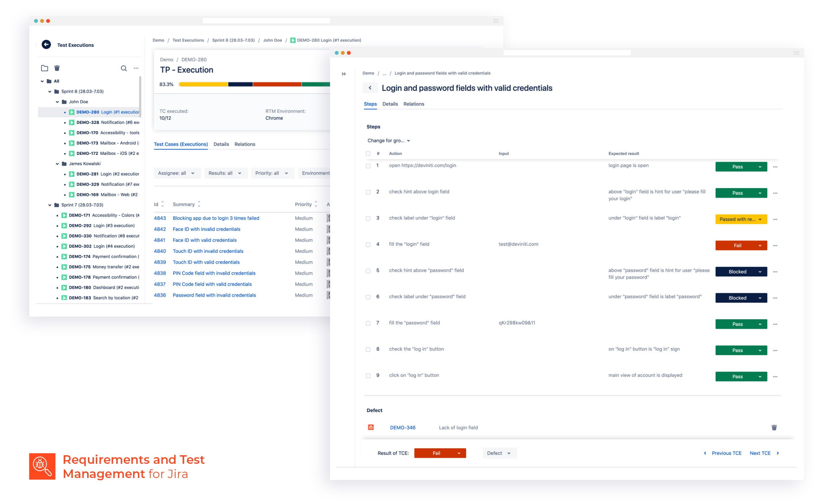This screenshot has height=504, width=834.
Task: Open search in the Test Executions tree
Action: (124, 69)
